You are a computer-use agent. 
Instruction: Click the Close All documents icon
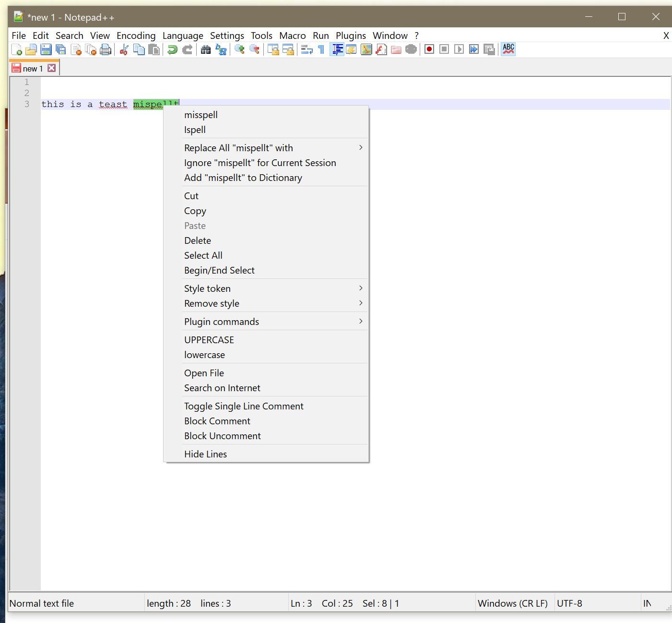point(91,49)
